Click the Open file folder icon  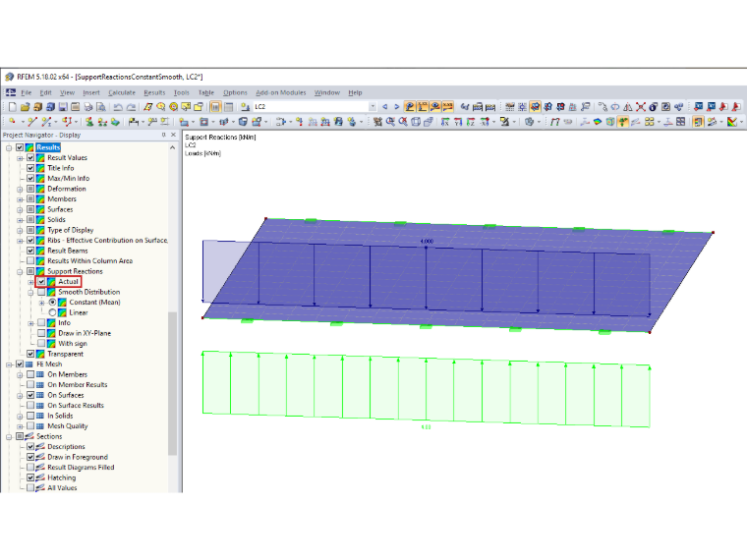click(x=26, y=107)
